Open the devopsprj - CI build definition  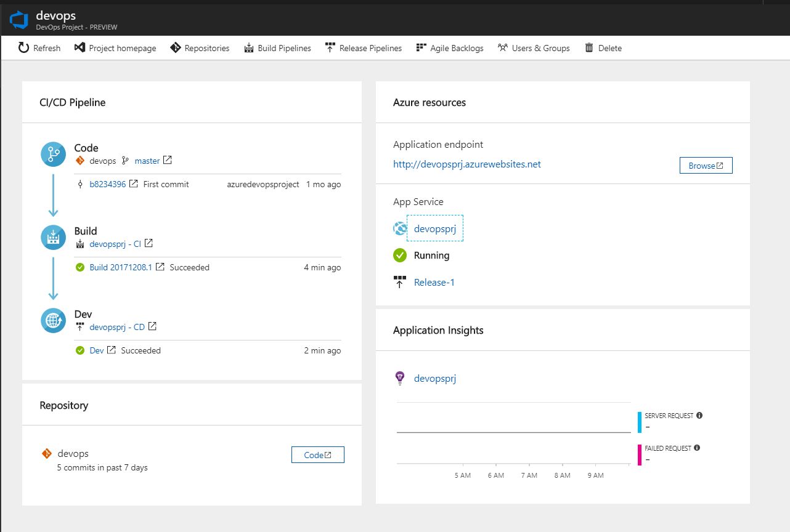[x=115, y=244]
